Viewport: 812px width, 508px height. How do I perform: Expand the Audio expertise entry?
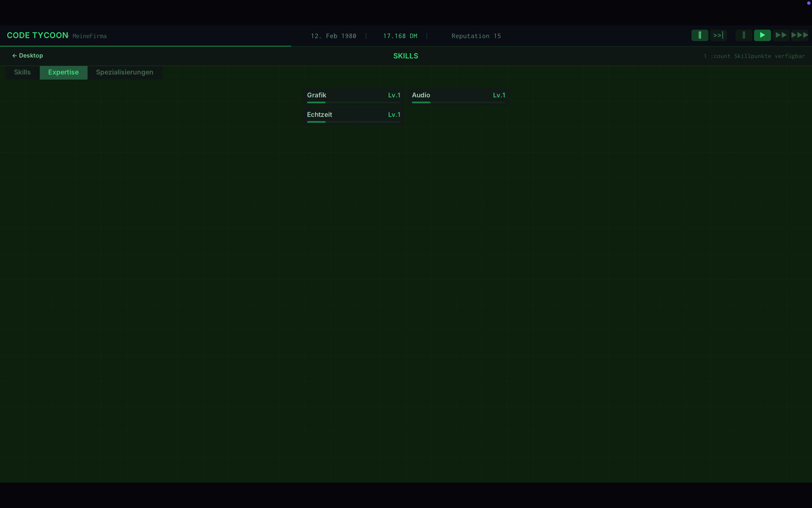[458, 95]
